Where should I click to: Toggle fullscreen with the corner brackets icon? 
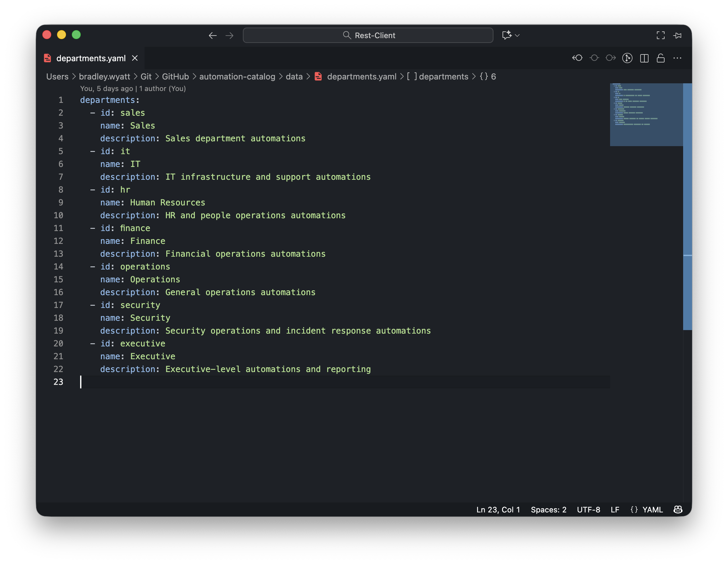click(660, 35)
